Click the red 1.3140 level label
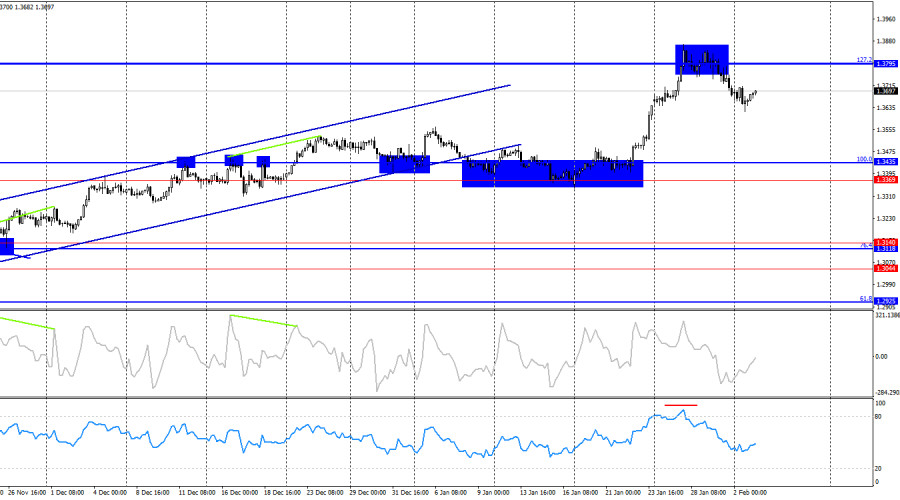This screenshot has width=900, height=500. 886,242
